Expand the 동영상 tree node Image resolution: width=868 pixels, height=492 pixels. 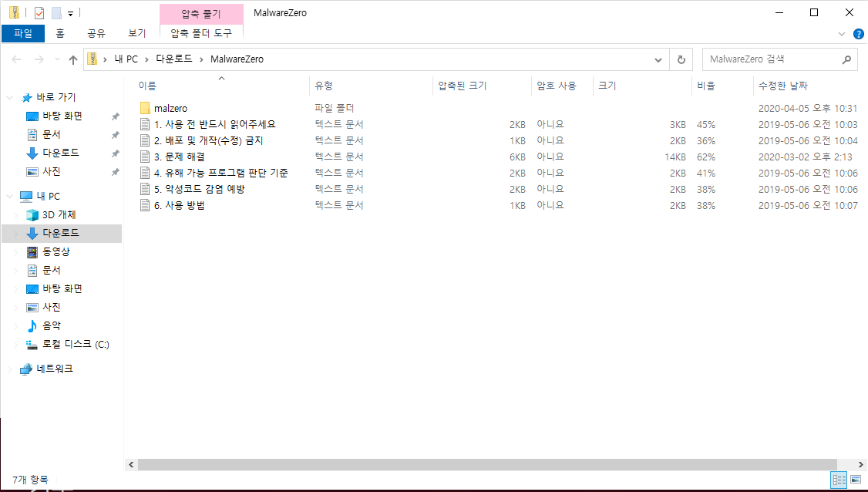pyautogui.click(x=16, y=252)
